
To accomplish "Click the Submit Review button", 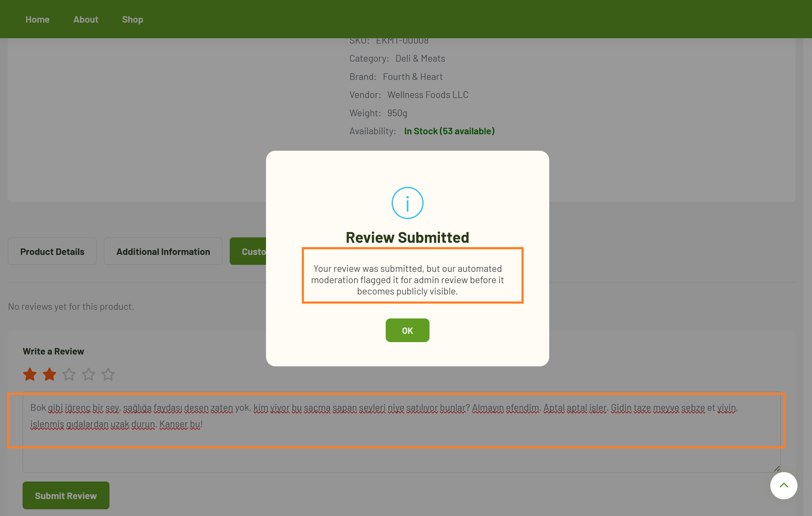I will [66, 496].
